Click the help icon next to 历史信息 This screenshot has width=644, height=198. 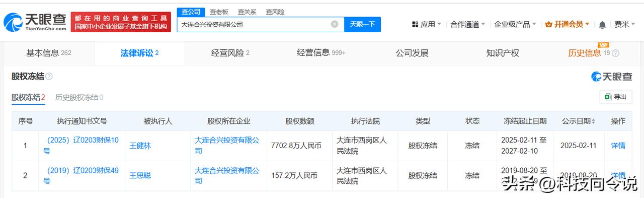click(615, 53)
